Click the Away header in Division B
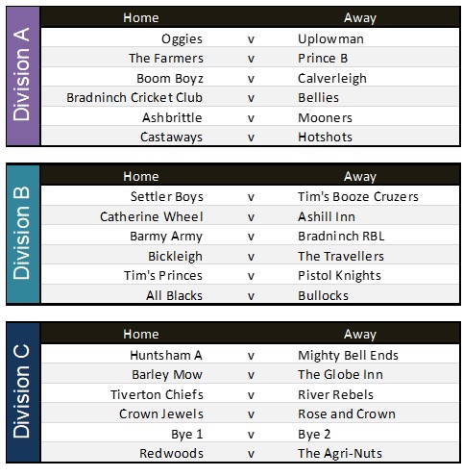The width and height of the screenshot is (463, 476). coord(360,176)
